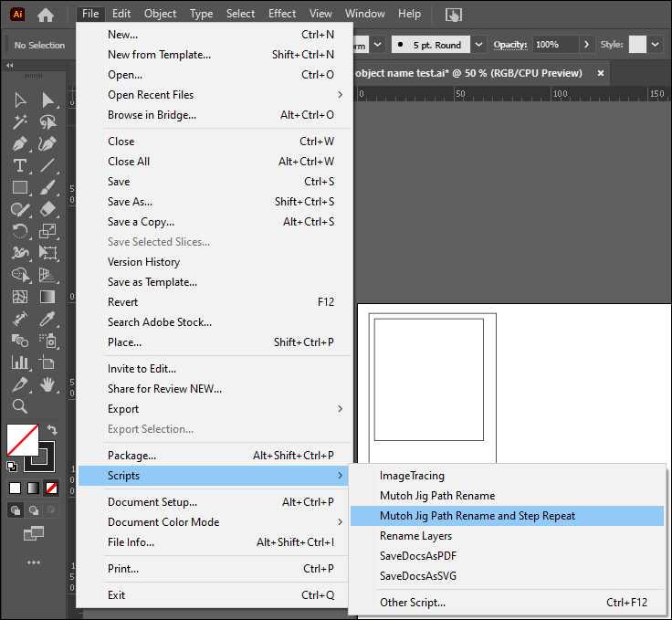Expand the Opacity value arrow
672x620 pixels.
[x=587, y=45]
